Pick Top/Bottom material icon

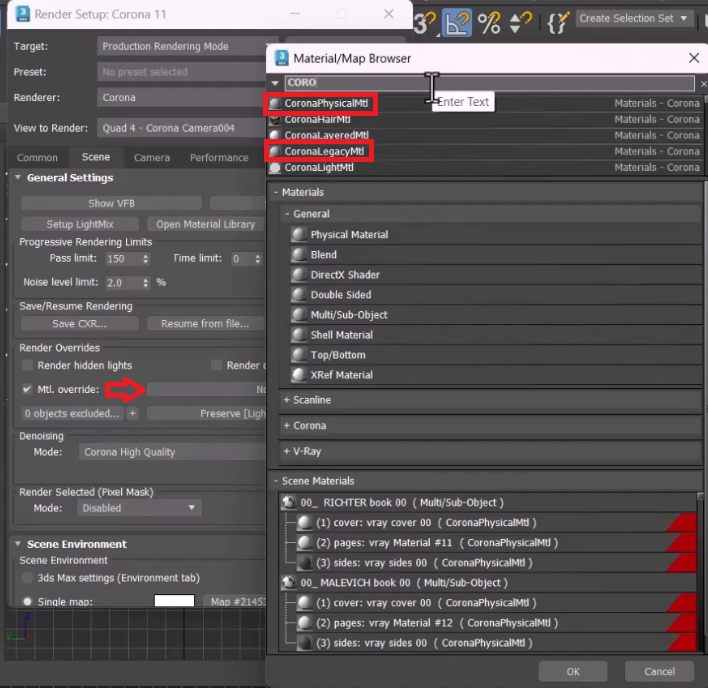coord(298,355)
